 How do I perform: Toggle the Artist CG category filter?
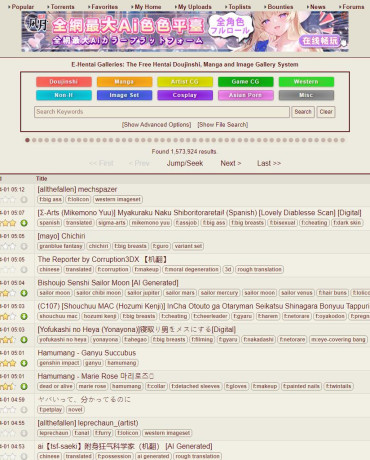point(185,82)
